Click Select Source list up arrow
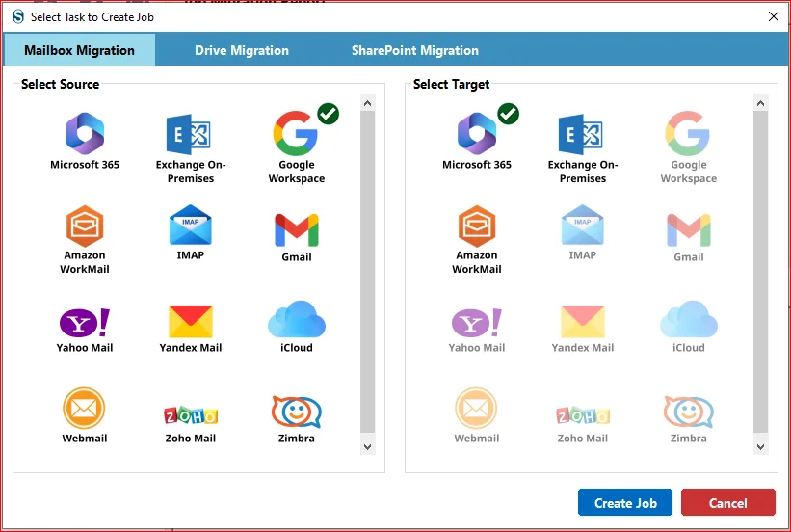 [x=368, y=103]
